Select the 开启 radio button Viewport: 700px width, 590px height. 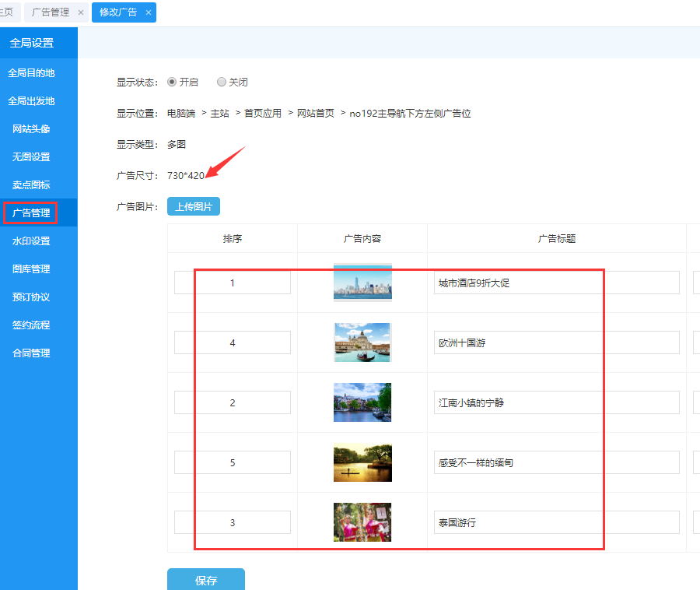(172, 82)
